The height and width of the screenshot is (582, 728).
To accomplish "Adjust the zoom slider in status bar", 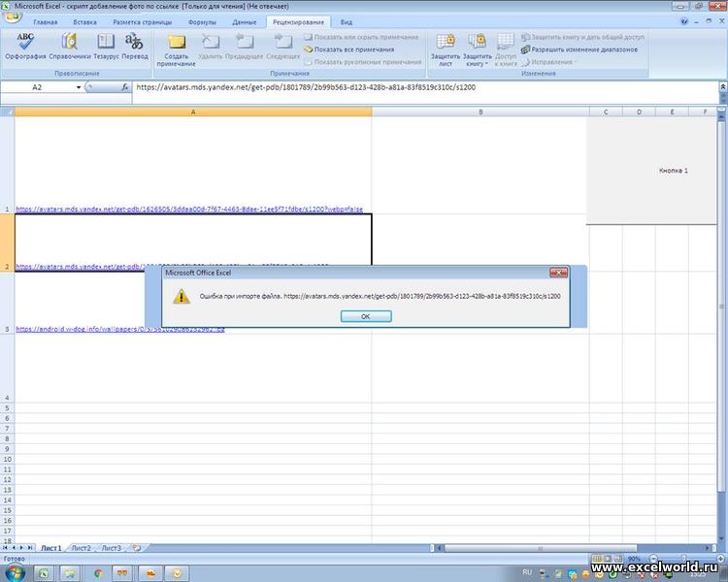I will (686, 559).
